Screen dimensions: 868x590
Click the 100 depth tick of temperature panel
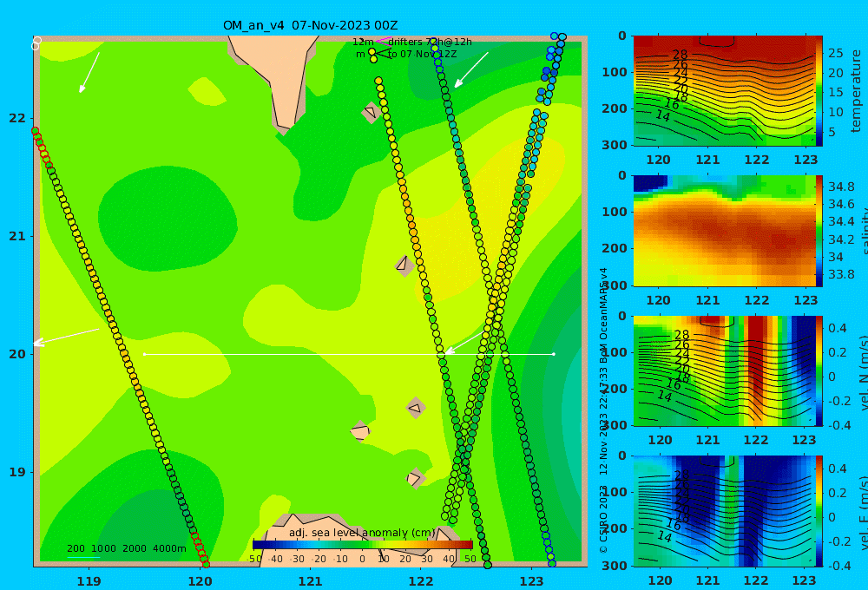[x=615, y=72]
